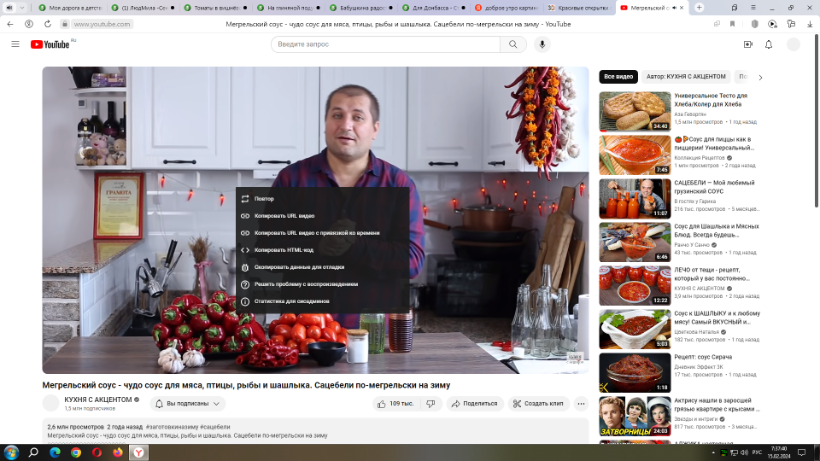Activate voice search microphone
The width and height of the screenshot is (820, 461).
pos(543,44)
